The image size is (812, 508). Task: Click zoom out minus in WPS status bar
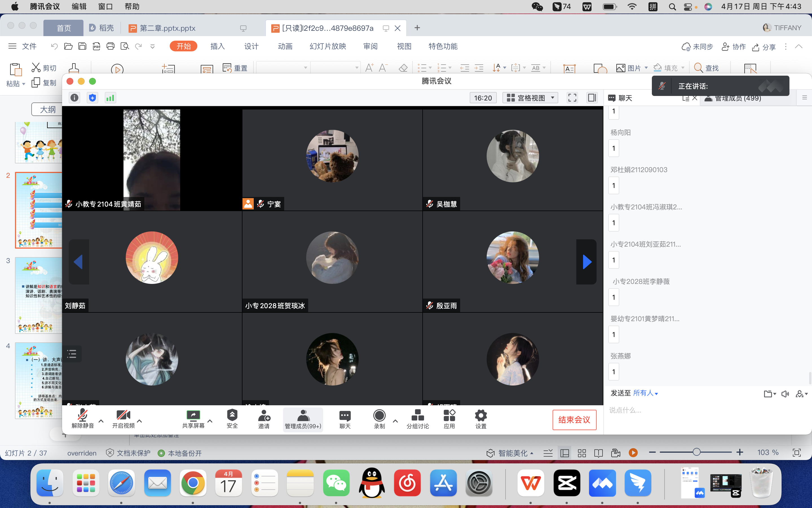[x=652, y=452]
